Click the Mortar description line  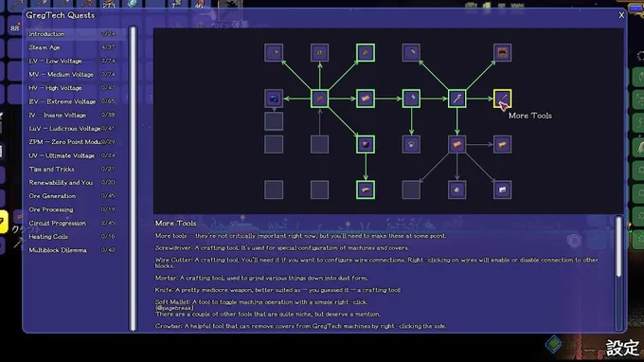coord(261,278)
